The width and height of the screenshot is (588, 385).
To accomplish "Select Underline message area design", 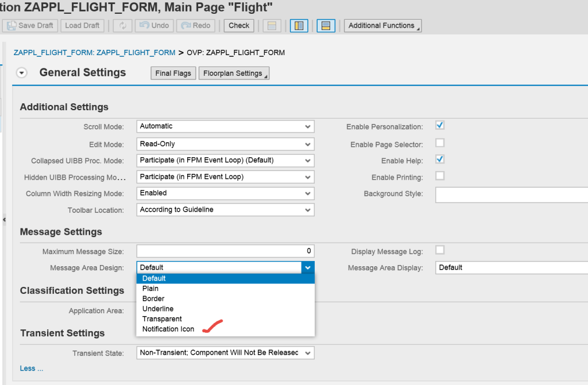I will click(x=225, y=309).
